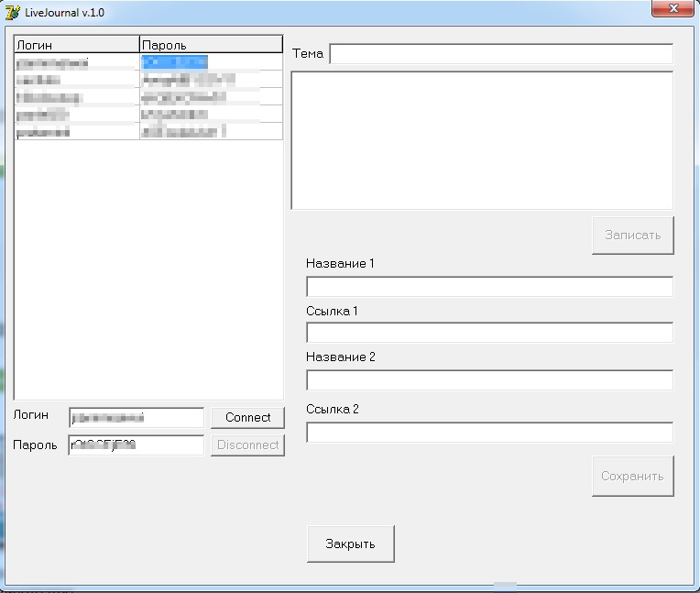
Task: Click the LiveJournal app icon in title bar
Action: click(12, 12)
